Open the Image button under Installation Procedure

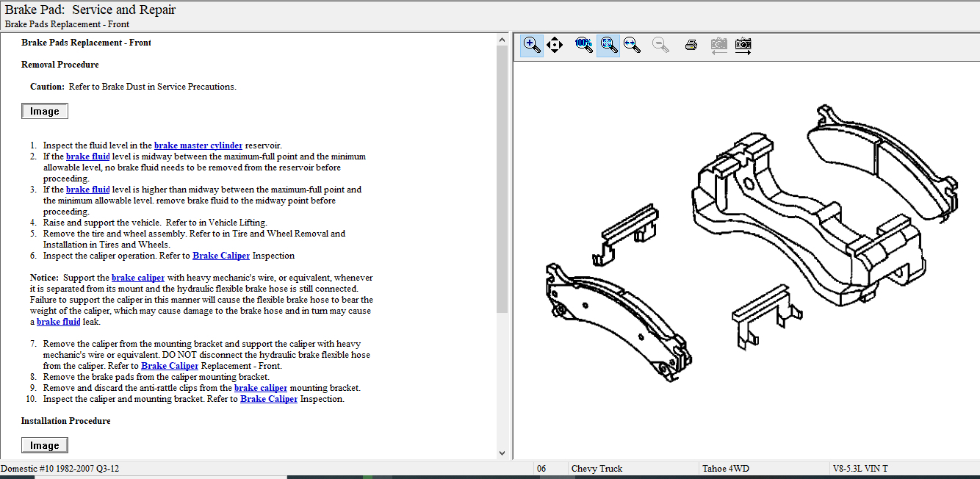coord(45,445)
